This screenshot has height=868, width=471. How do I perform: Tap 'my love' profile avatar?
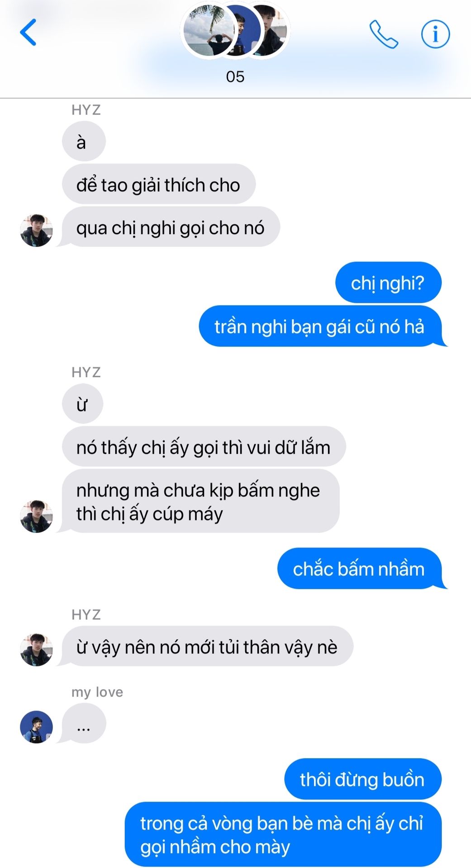37,727
